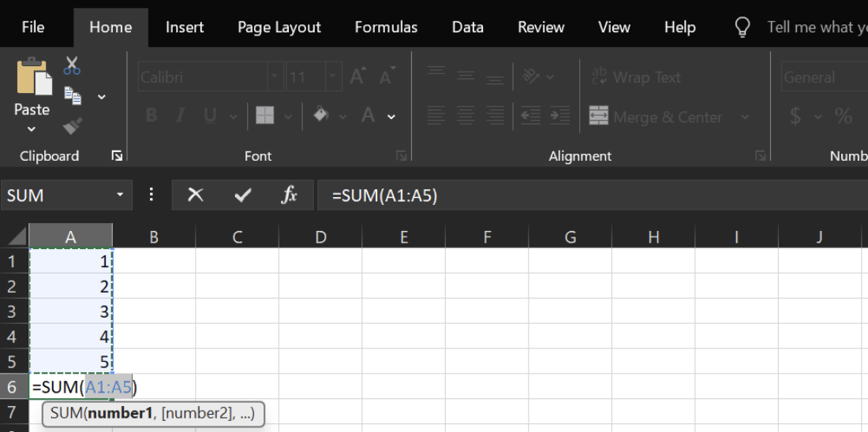Click the Copy icon
The height and width of the screenshot is (432, 868).
pyautogui.click(x=73, y=95)
